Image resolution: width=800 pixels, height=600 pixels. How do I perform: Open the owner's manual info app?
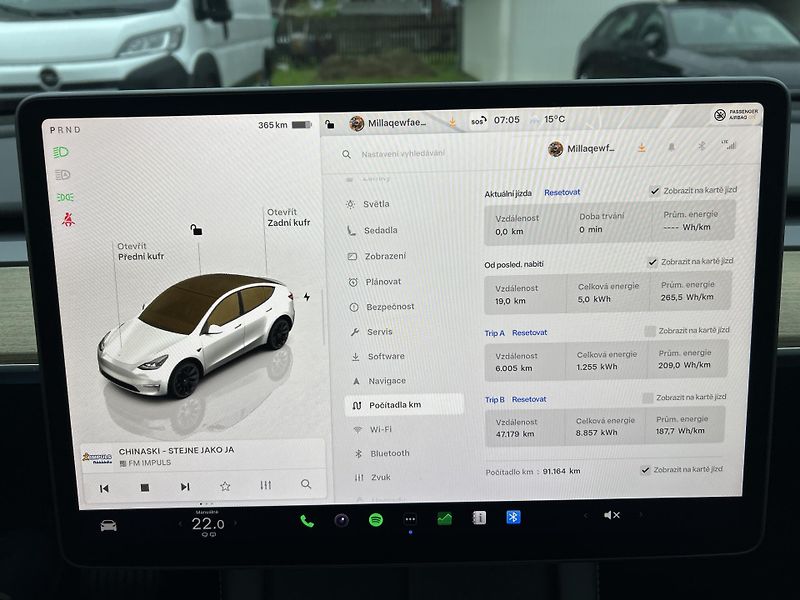(x=479, y=518)
